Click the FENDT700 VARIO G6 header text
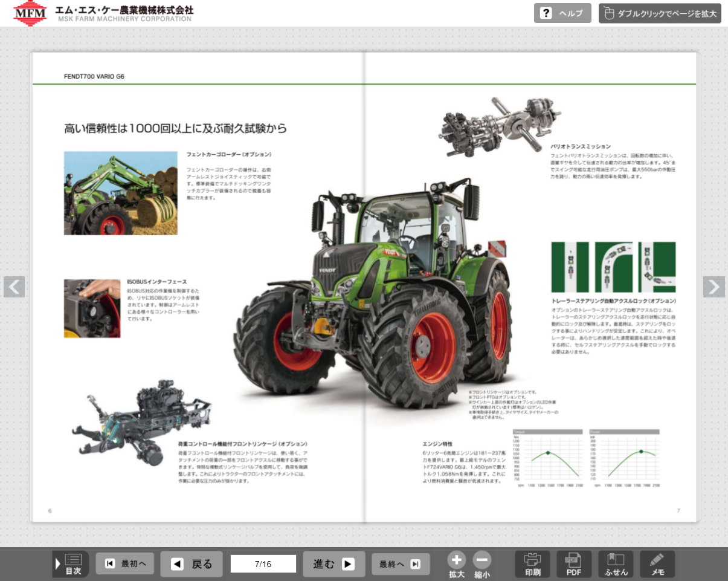This screenshot has width=728, height=581. coord(94,76)
